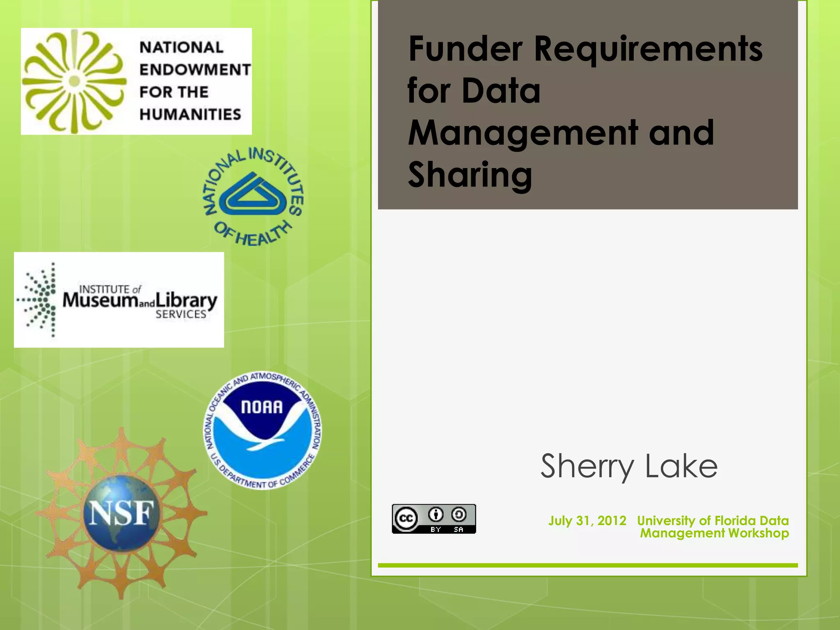Click the NOAA circular emblem
Screen dimensions: 840x630
click(x=262, y=431)
